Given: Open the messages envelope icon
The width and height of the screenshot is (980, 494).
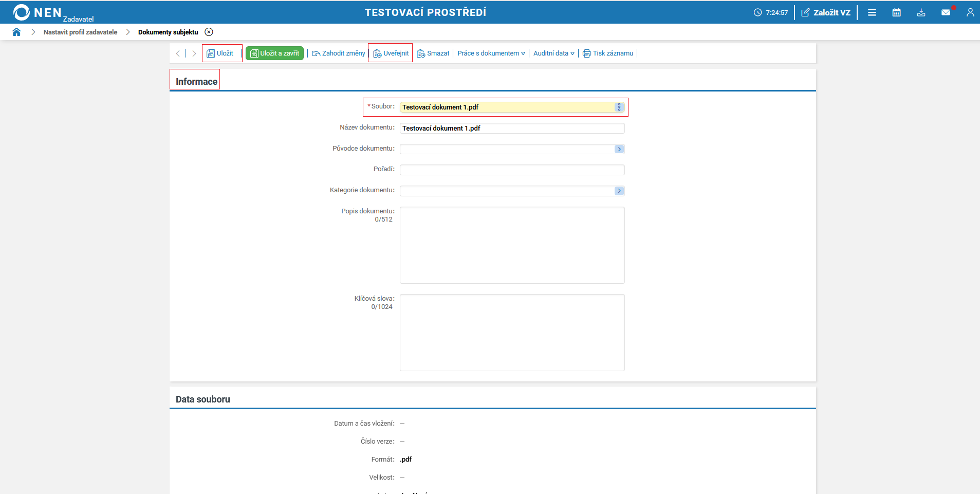Looking at the screenshot, I should tap(946, 12).
